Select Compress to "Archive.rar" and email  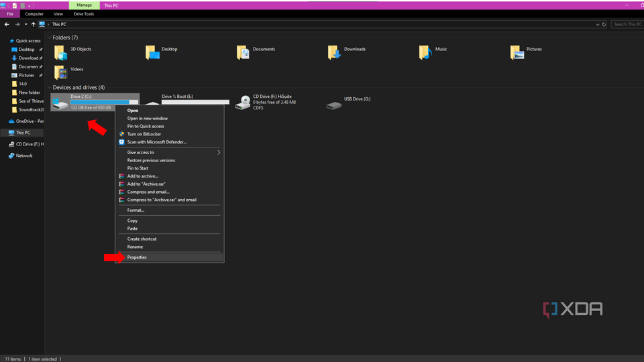coord(170,200)
